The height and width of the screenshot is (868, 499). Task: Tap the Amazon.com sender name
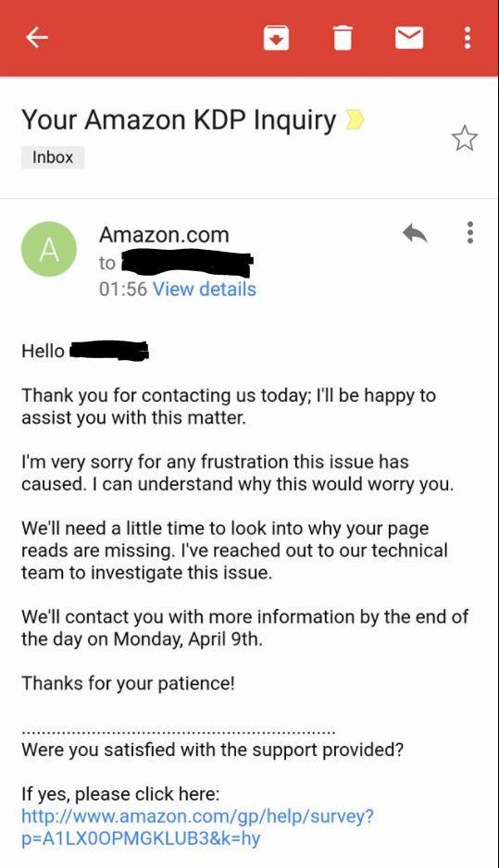click(x=164, y=235)
